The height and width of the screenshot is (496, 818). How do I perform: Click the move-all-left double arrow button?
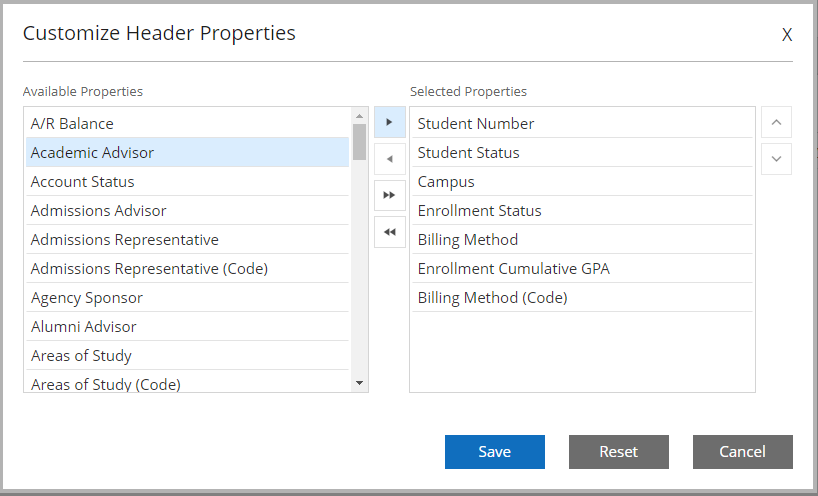[x=390, y=232]
